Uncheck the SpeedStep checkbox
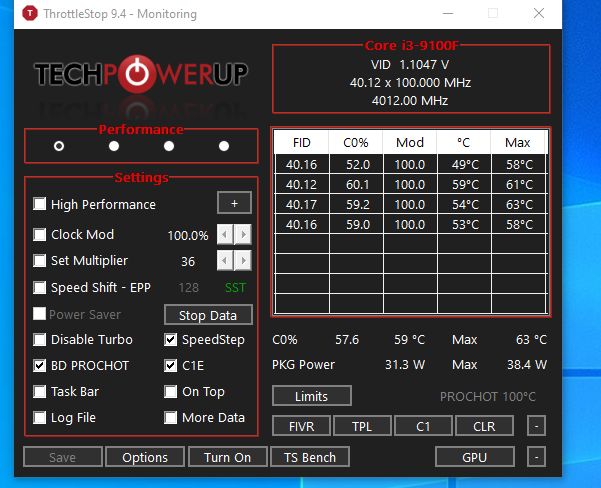 click(x=171, y=340)
